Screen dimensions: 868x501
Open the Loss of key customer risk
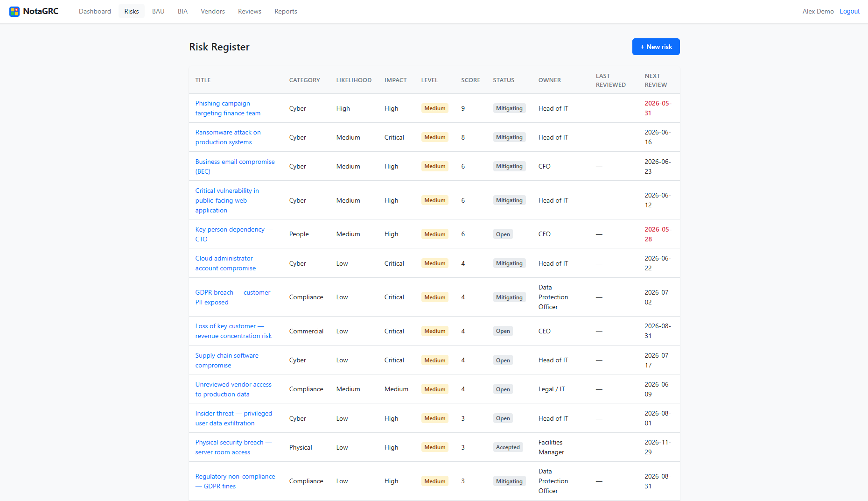[x=233, y=331]
